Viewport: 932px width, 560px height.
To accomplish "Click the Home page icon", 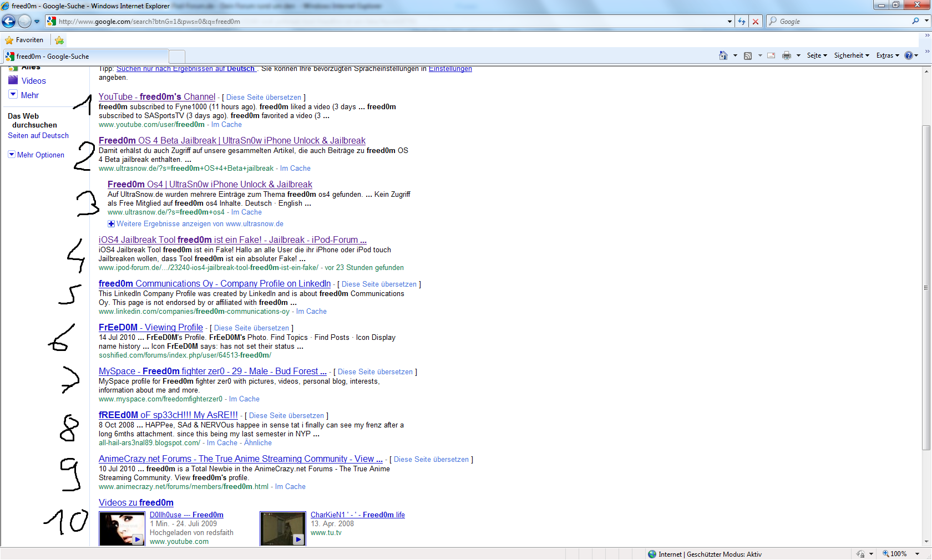I will pyautogui.click(x=723, y=55).
